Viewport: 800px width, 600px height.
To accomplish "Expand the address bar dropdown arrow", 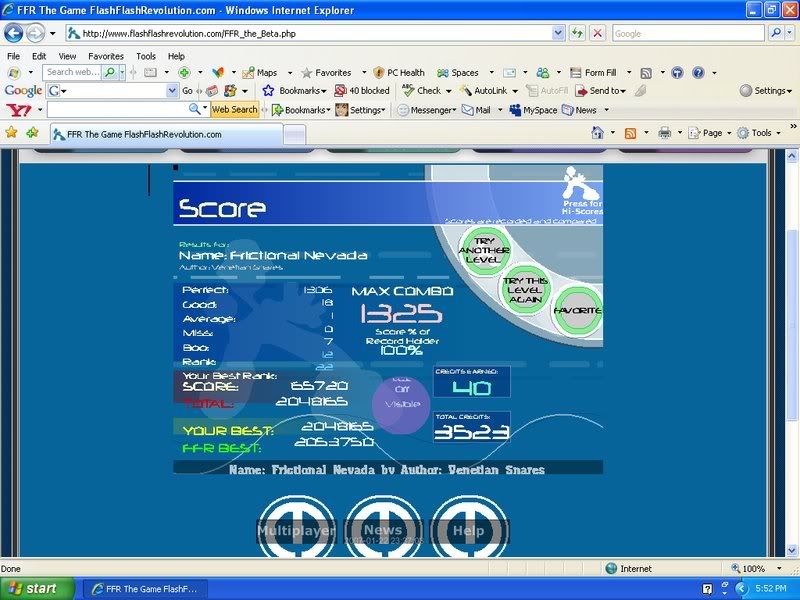I will (558, 33).
